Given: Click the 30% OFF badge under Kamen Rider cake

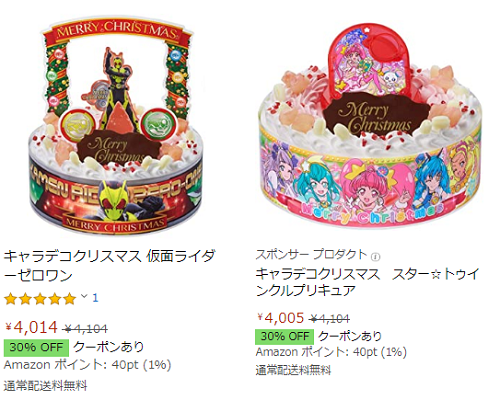Looking at the screenshot, I should click(36, 347).
